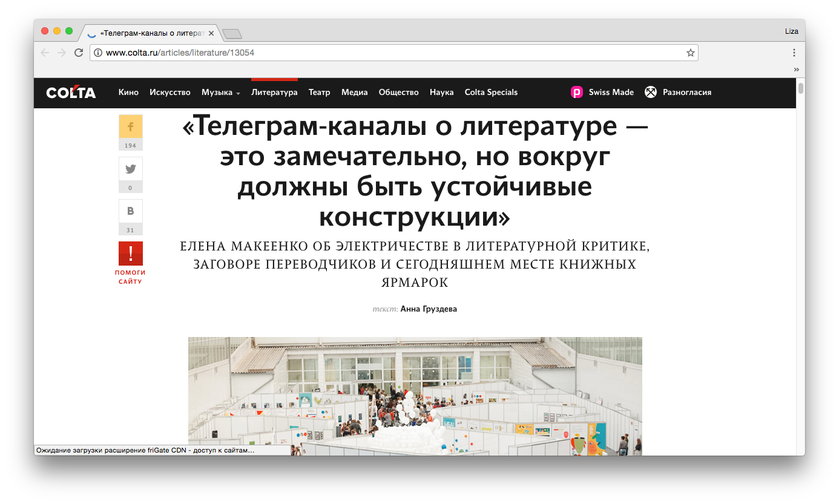Open Chrome's three-dot menu
The image size is (839, 504).
tap(794, 53)
